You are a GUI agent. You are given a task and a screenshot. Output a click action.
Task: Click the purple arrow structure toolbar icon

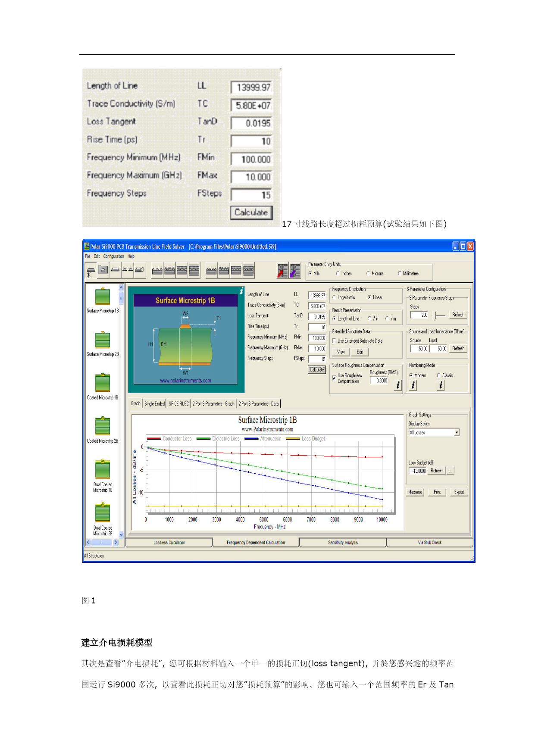pyautogui.click(x=295, y=271)
